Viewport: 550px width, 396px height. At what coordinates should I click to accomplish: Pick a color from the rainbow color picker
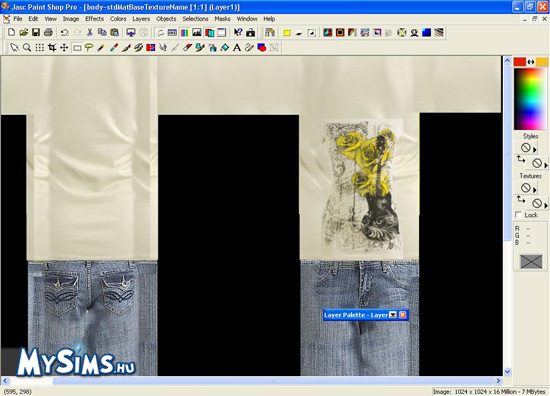pyautogui.click(x=530, y=99)
